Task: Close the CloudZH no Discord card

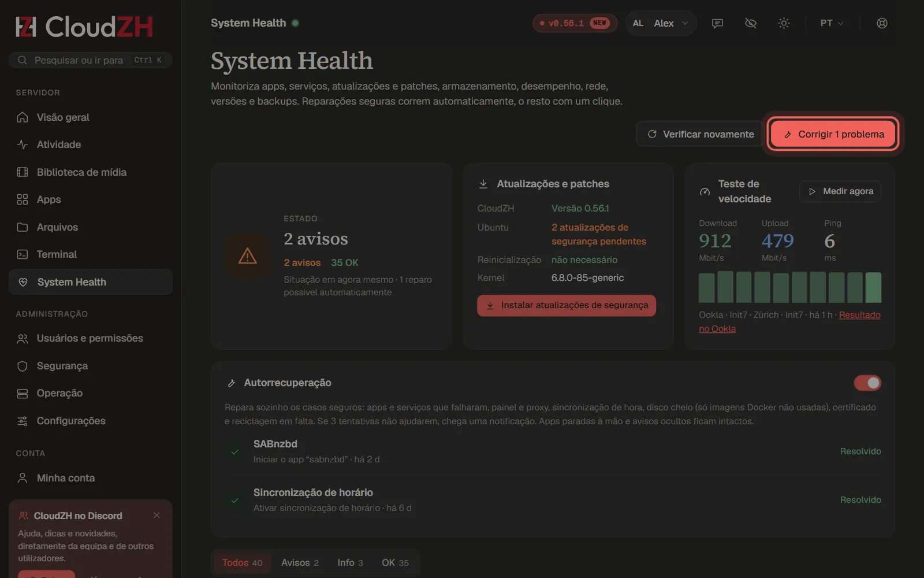Action: pos(157,515)
